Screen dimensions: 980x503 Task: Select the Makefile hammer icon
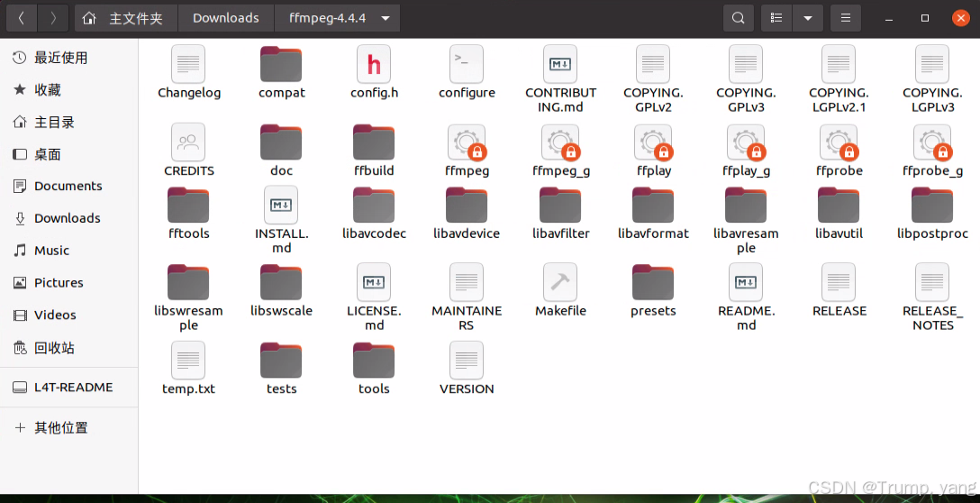coord(560,282)
